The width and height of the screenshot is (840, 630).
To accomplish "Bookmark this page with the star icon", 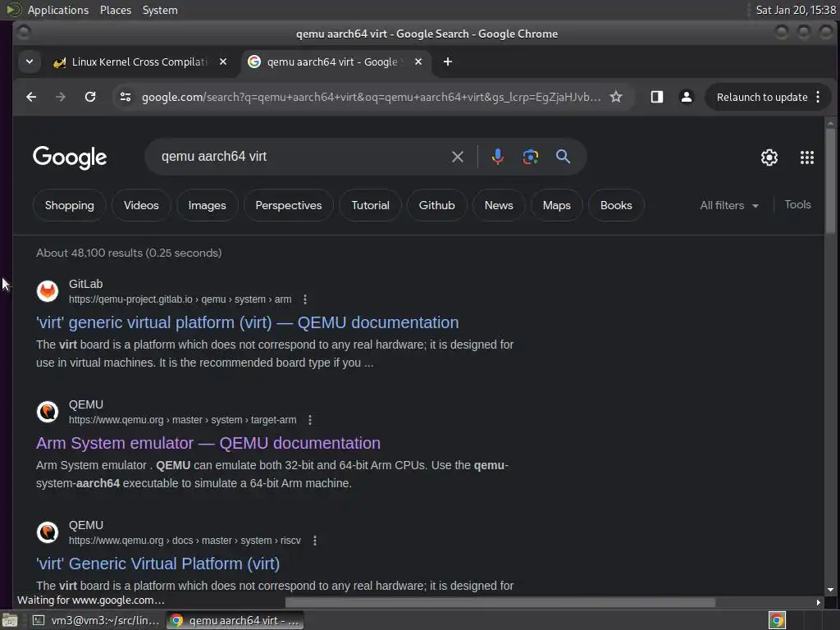I will coord(616,97).
